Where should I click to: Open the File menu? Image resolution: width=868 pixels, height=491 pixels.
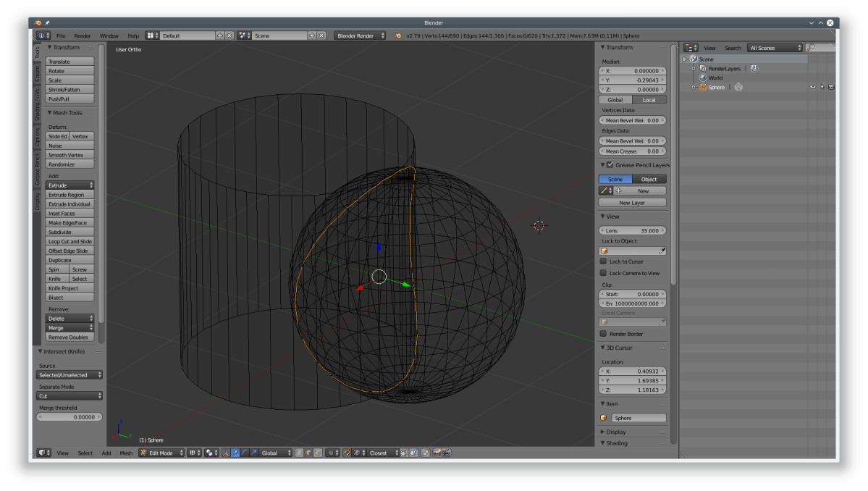(x=60, y=35)
